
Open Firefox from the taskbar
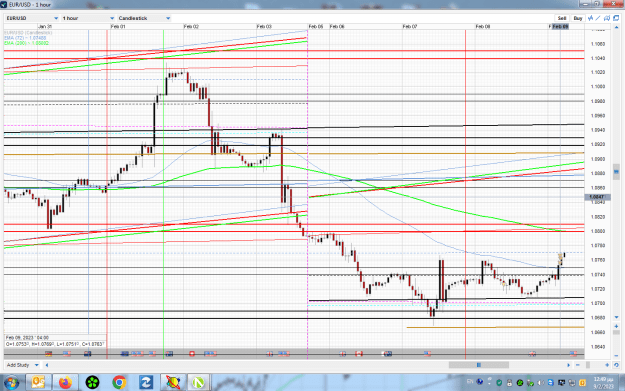tap(65, 383)
